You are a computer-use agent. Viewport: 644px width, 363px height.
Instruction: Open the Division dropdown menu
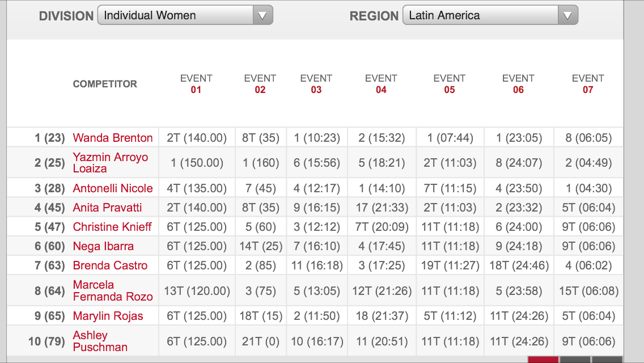click(185, 15)
